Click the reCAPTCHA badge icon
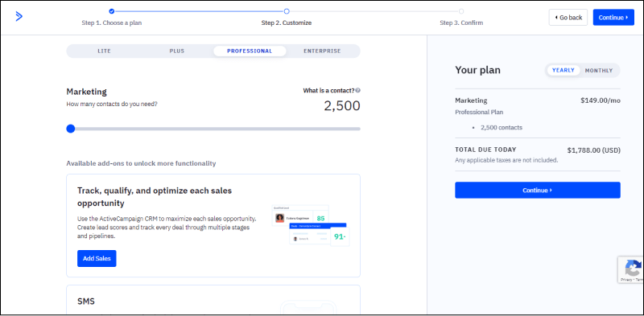The image size is (644, 316). coord(633,267)
